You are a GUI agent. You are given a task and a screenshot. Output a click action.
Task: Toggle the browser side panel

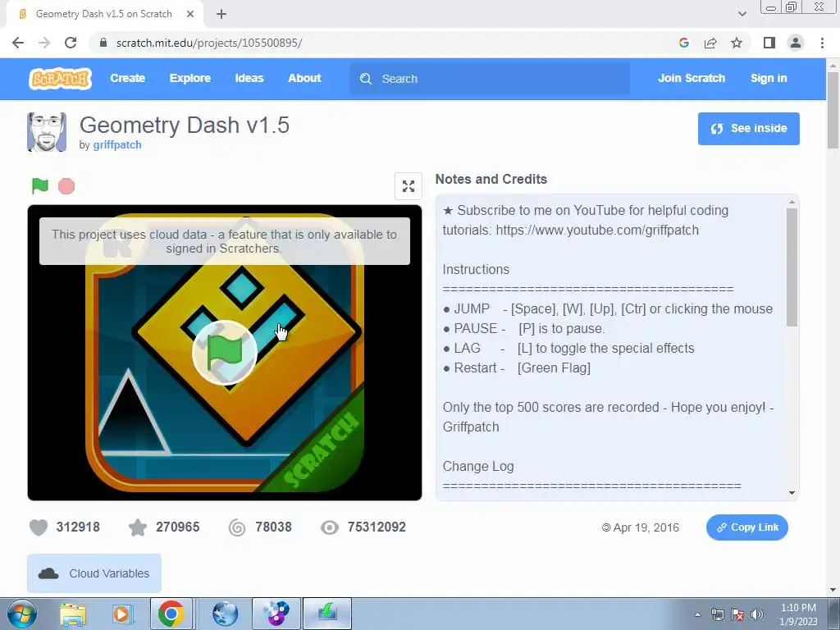769,43
